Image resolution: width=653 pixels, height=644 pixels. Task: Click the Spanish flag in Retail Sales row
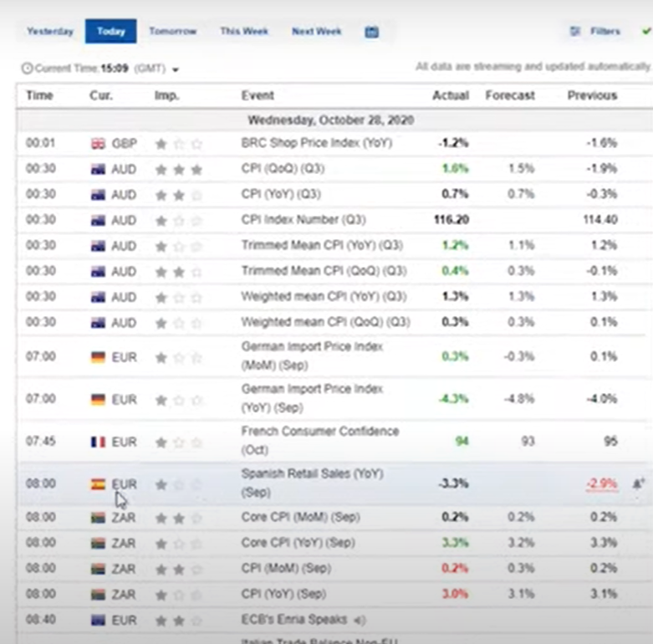[98, 484]
